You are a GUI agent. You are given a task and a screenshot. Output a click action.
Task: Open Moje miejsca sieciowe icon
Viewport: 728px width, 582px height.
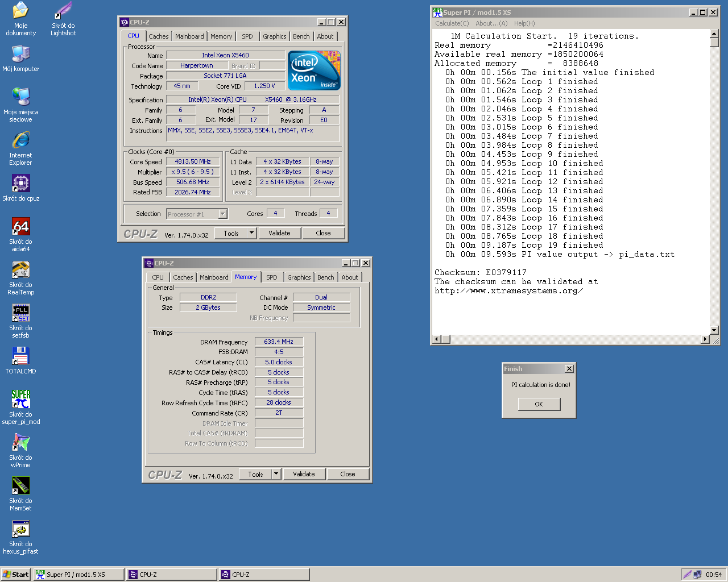pyautogui.click(x=20, y=97)
